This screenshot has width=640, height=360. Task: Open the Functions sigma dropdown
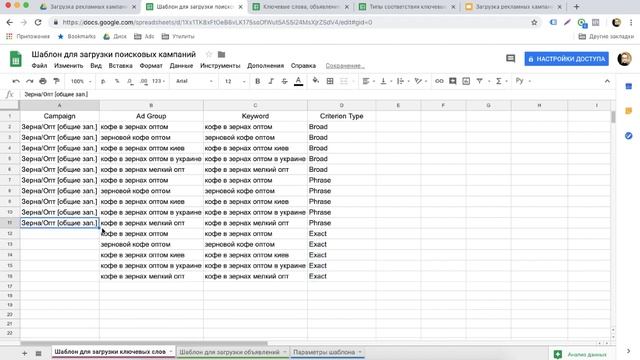pos(501,81)
